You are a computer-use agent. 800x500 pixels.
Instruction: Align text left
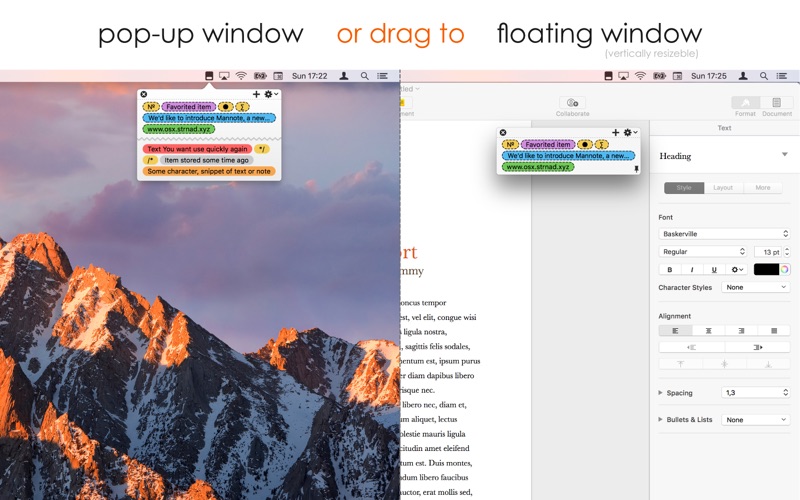(x=676, y=331)
